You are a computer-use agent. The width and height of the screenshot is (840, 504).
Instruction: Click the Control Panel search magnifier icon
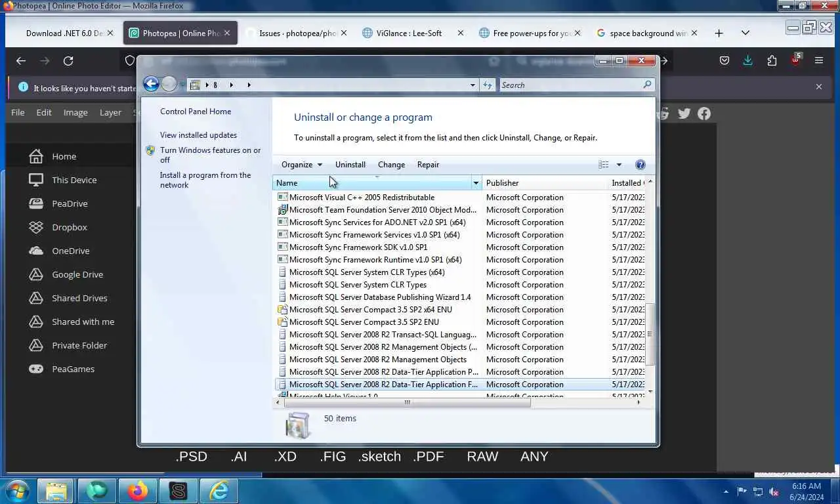click(647, 85)
